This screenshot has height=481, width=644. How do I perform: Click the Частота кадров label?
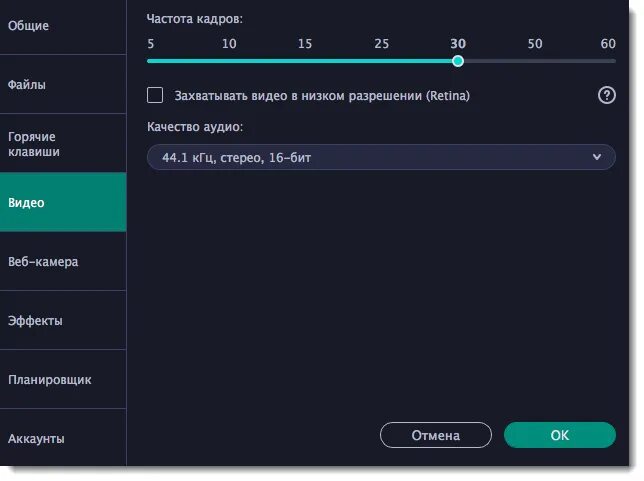click(195, 19)
